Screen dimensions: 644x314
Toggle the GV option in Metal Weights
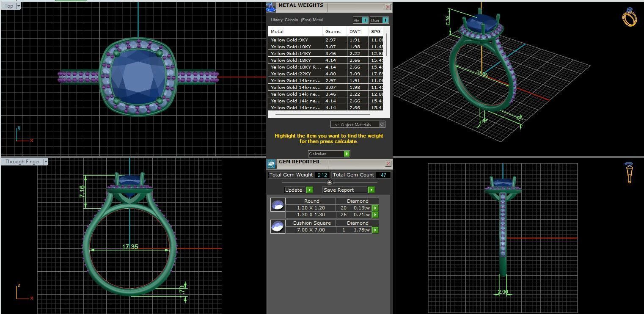361,20
